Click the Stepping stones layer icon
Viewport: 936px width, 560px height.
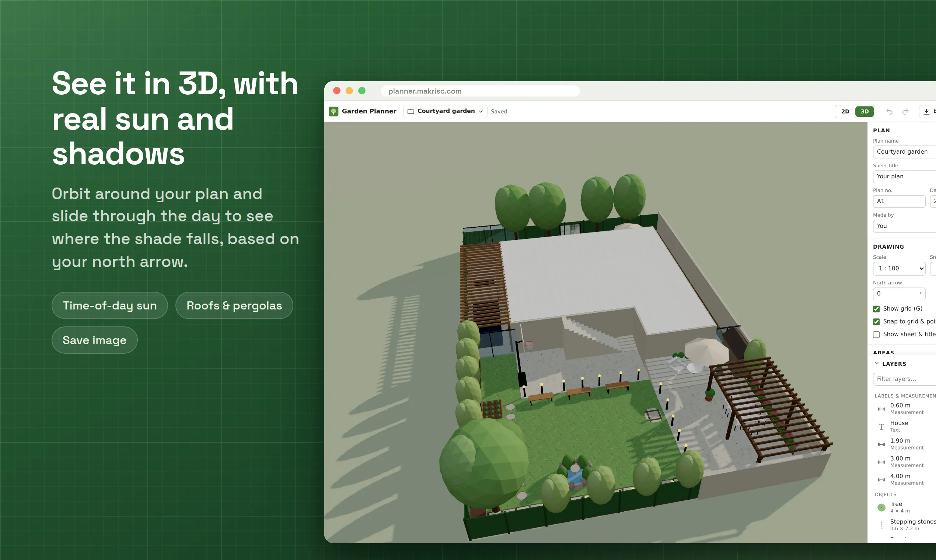pyautogui.click(x=881, y=525)
